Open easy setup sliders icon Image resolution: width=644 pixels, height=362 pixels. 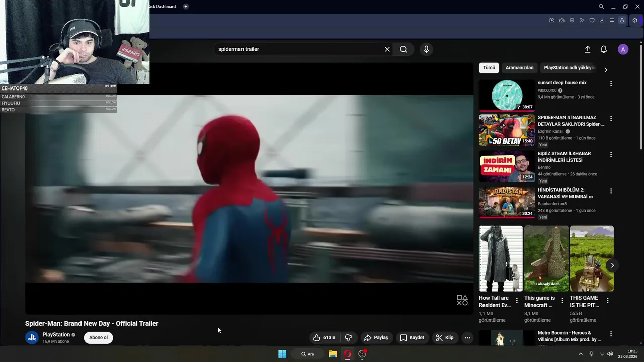pyautogui.click(x=612, y=20)
